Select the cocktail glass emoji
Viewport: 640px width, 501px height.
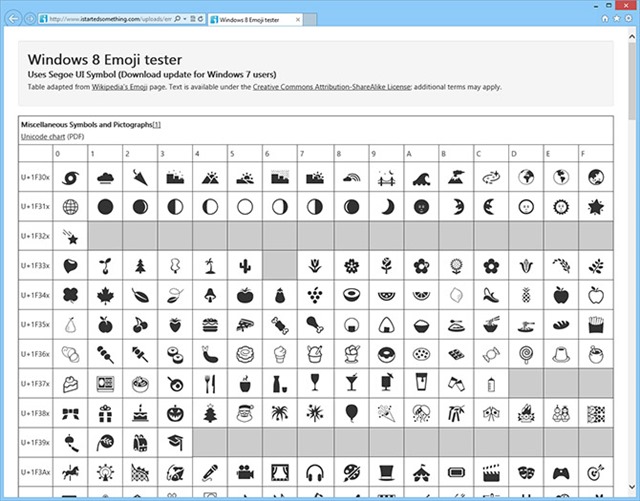coord(351,383)
